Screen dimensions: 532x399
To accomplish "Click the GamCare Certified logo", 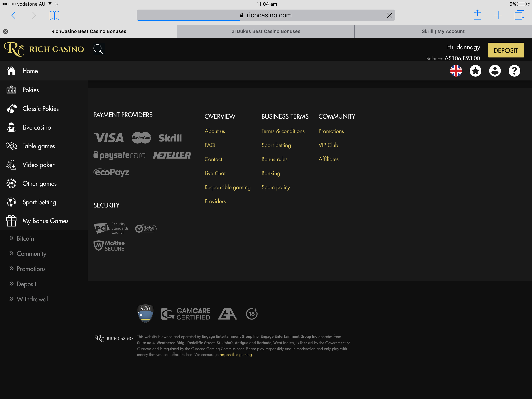I will 185,314.
